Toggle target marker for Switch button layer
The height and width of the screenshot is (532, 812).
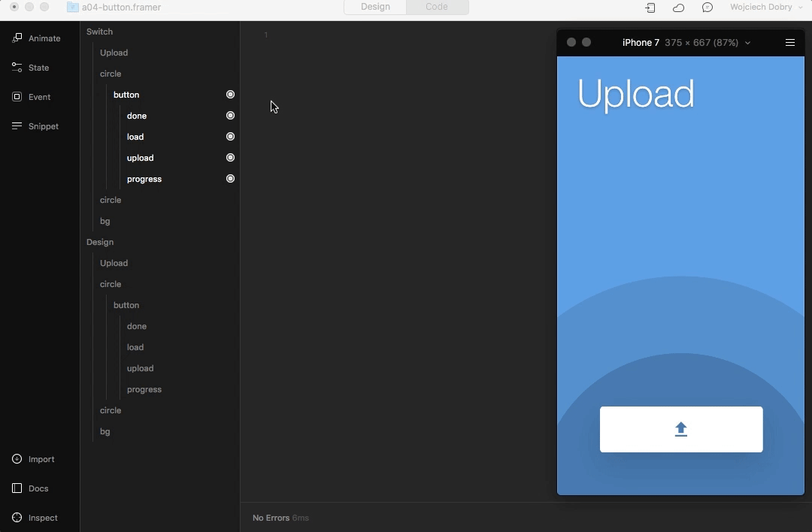(231, 94)
